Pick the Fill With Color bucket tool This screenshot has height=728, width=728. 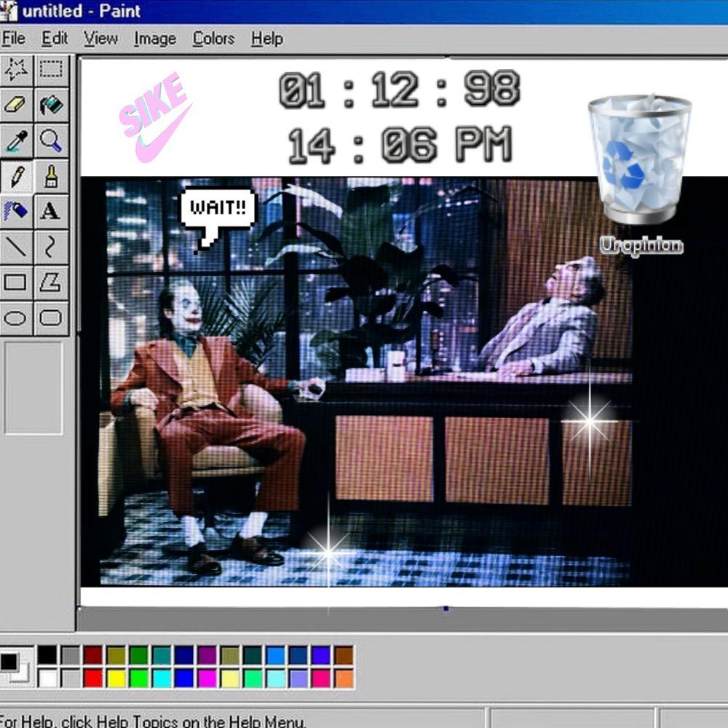(51, 105)
